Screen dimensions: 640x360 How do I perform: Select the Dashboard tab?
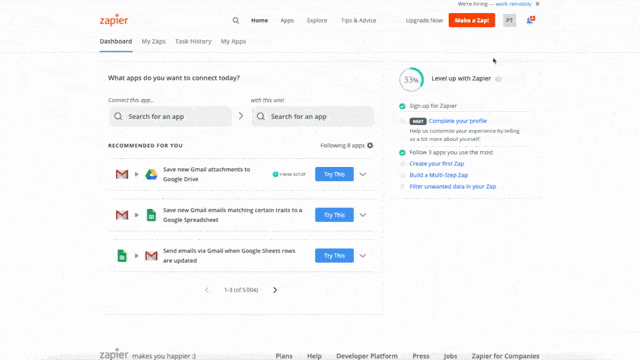click(116, 41)
